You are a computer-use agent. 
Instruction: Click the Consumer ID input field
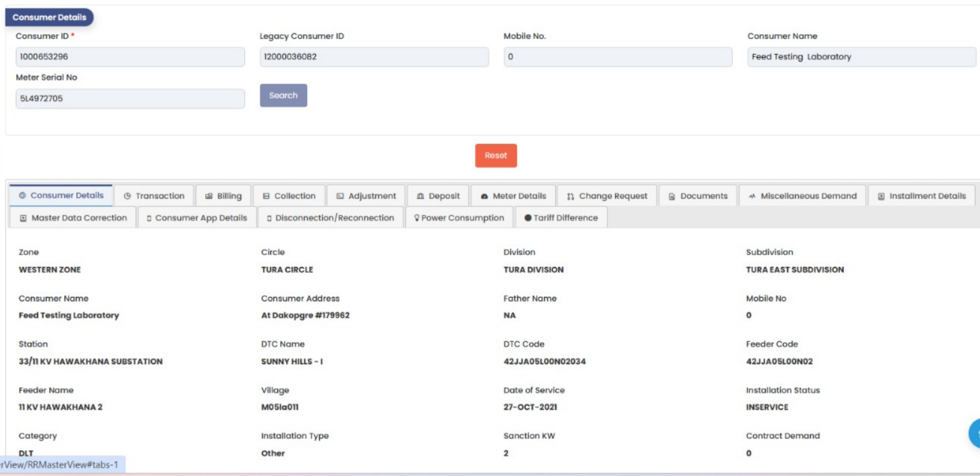point(130,57)
